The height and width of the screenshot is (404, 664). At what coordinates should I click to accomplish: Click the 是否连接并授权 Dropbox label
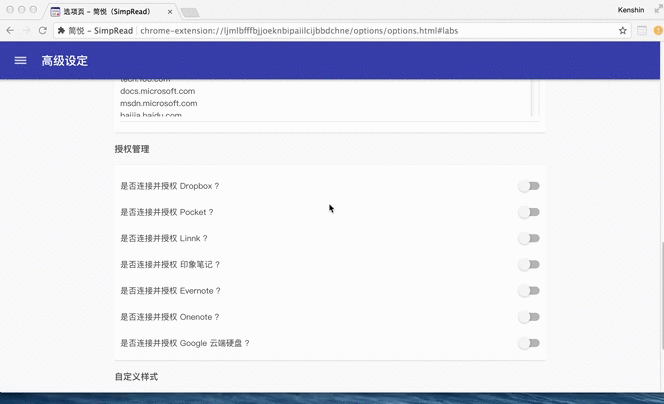(169, 186)
